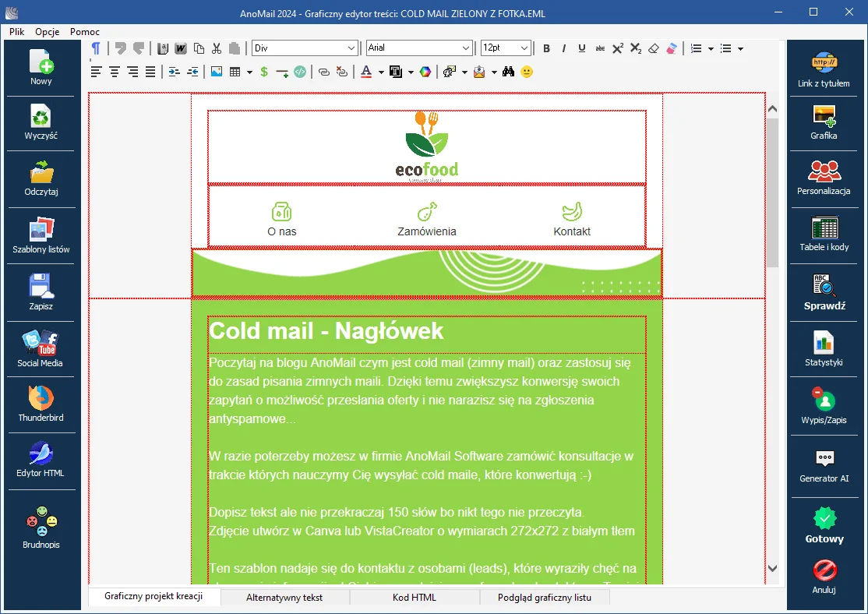The image size is (868, 614).
Task: Click the Anuluj cancel button
Action: (824, 575)
